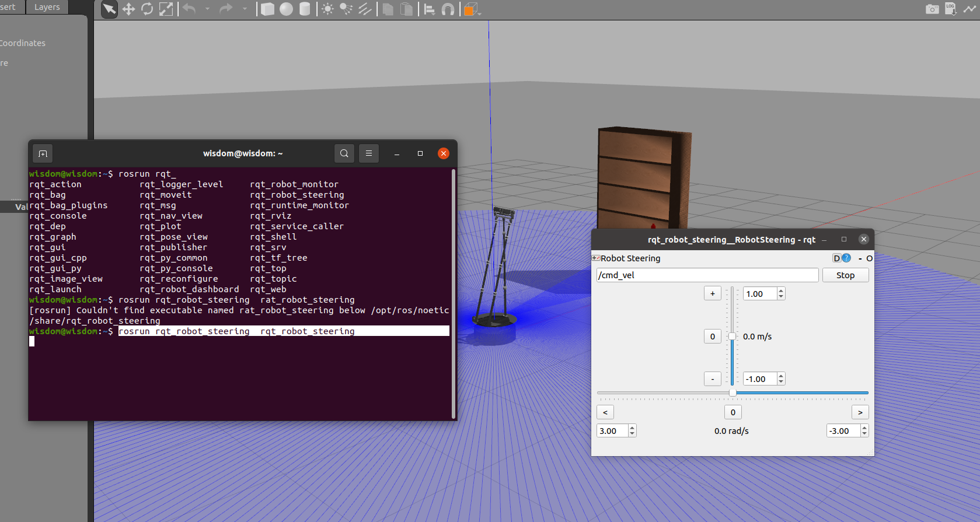Insert a box shape
The height and width of the screenshot is (522, 980).
[x=267, y=9]
